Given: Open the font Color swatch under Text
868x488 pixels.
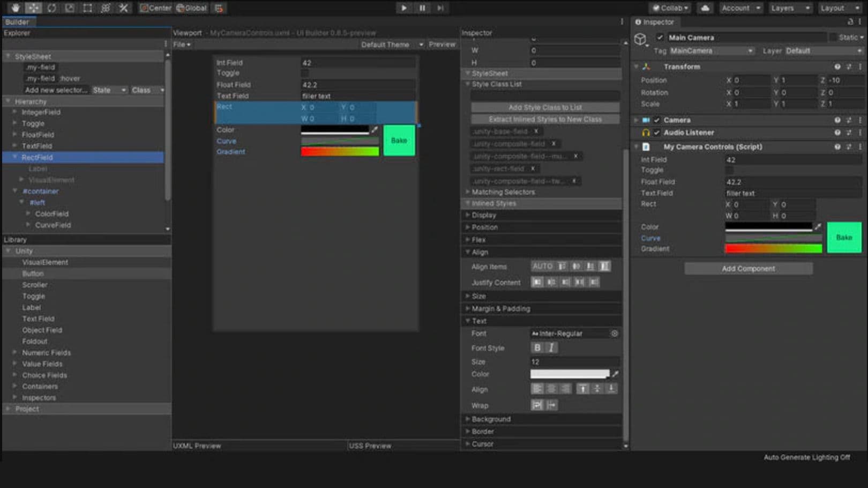Looking at the screenshot, I should tap(570, 374).
